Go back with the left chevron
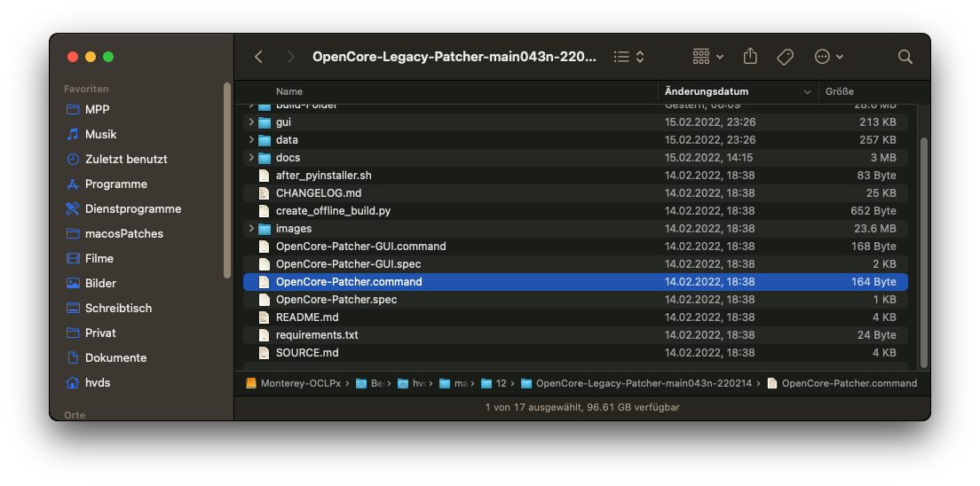 tap(258, 57)
